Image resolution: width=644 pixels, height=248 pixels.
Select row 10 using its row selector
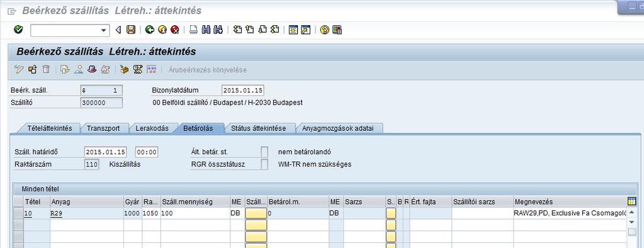pos(18,213)
